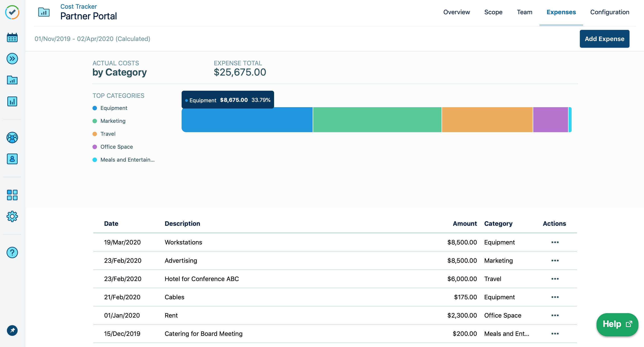This screenshot has width=644, height=347.
Task: Open the person profile sidebar icon
Action: (x=12, y=159)
